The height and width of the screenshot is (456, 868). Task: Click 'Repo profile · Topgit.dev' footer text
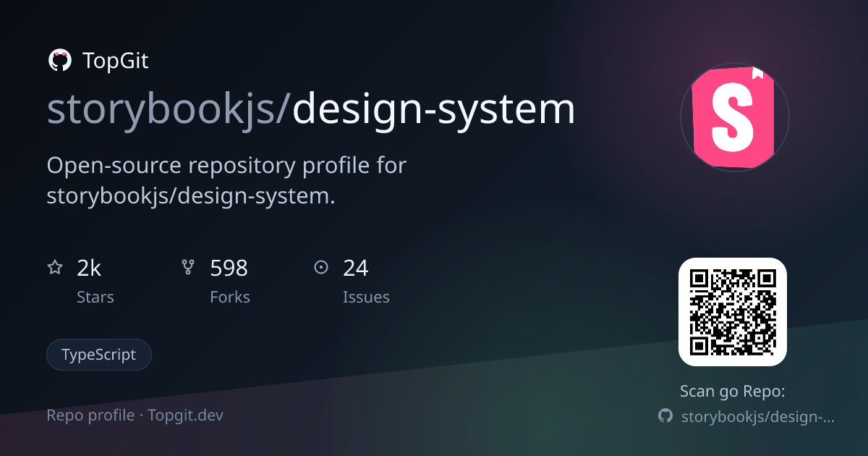coord(135,415)
